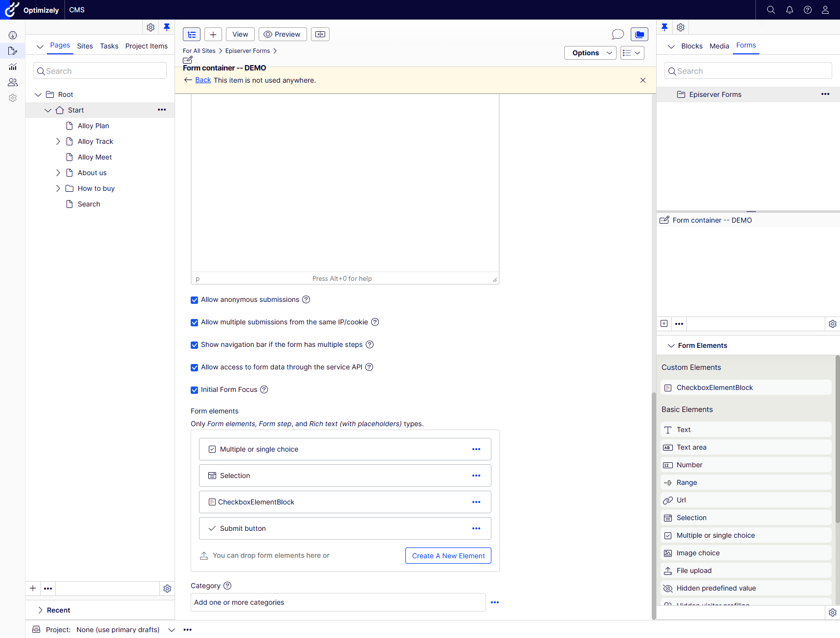
Task: Open the compare view icon
Action: (x=320, y=34)
